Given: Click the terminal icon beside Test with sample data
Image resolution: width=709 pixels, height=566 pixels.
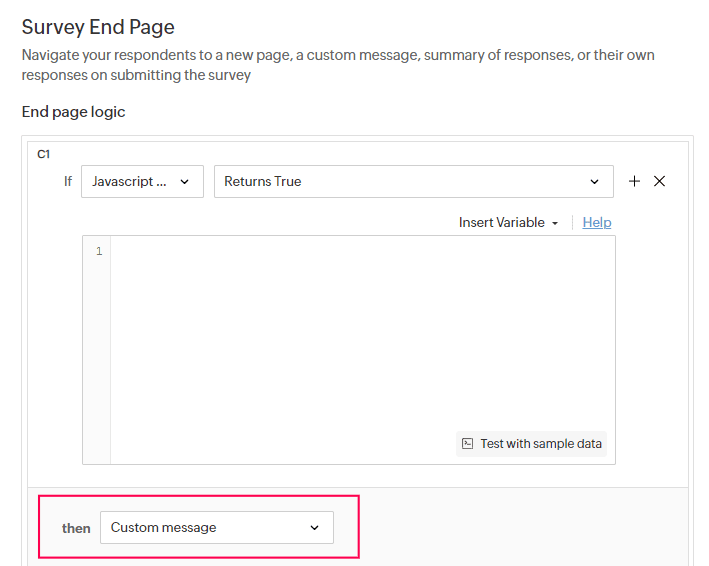Looking at the screenshot, I should tap(467, 443).
